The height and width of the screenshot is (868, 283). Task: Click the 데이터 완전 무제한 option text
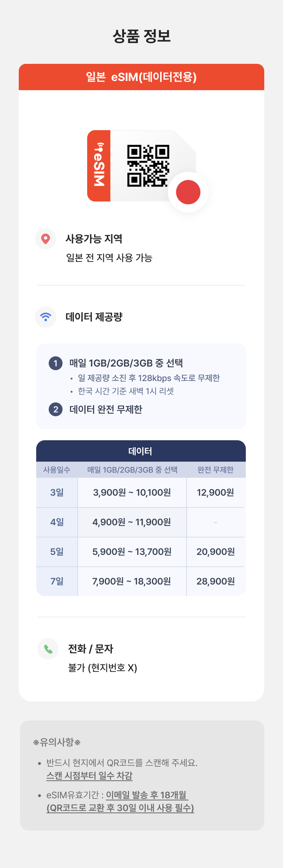[x=106, y=409]
